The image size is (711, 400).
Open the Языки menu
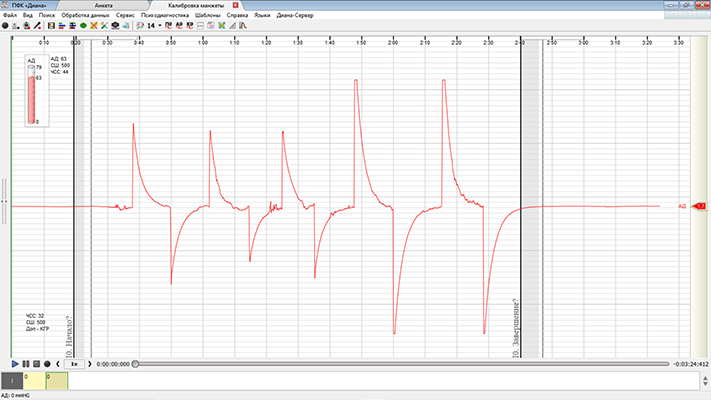[x=262, y=15]
